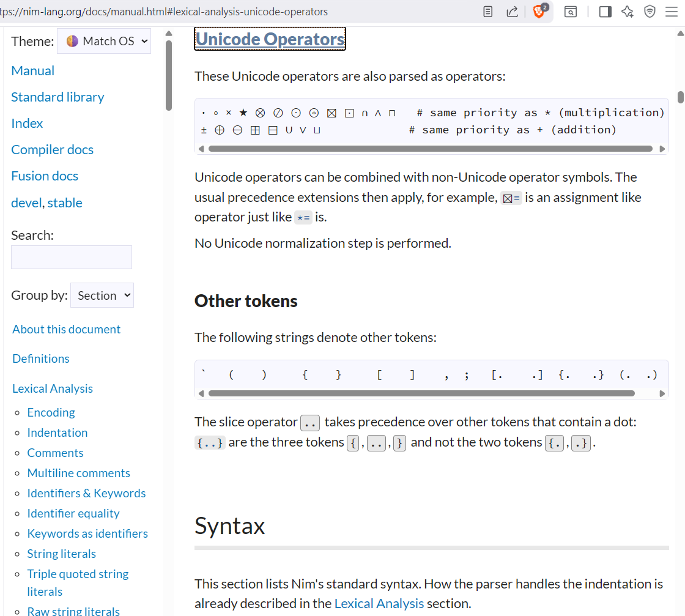This screenshot has height=616, width=685.
Task: Open the Index link
Action: pyautogui.click(x=27, y=124)
